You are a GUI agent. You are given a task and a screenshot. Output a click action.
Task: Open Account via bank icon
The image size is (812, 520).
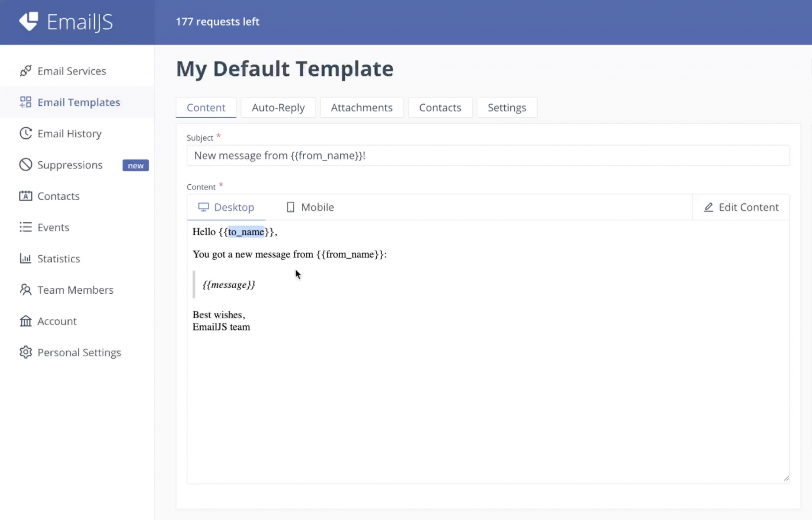[25, 321]
